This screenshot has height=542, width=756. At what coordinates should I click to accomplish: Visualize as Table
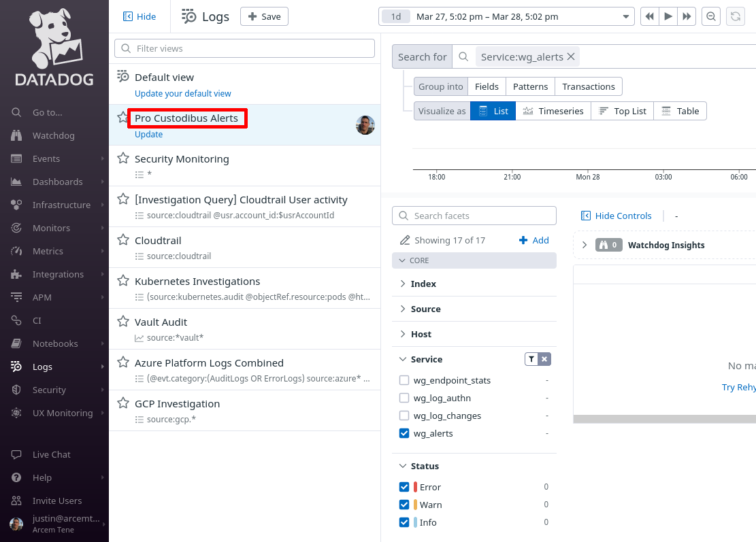tap(680, 111)
